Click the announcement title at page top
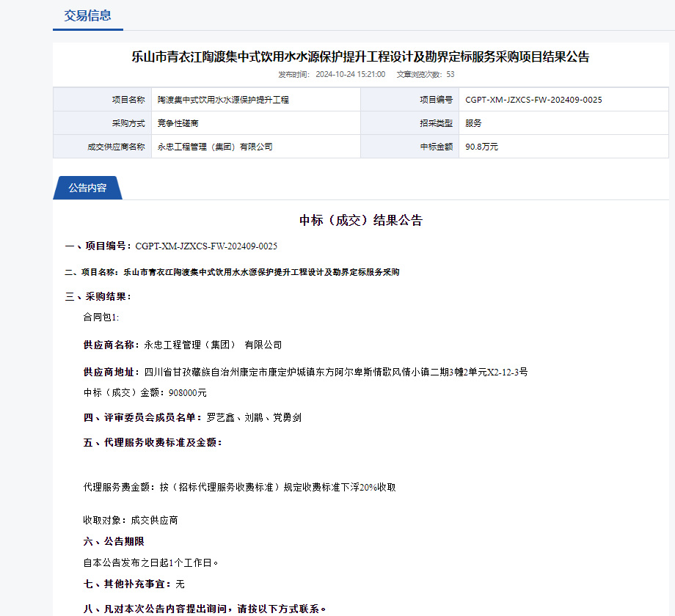The image size is (675, 616). [360, 56]
